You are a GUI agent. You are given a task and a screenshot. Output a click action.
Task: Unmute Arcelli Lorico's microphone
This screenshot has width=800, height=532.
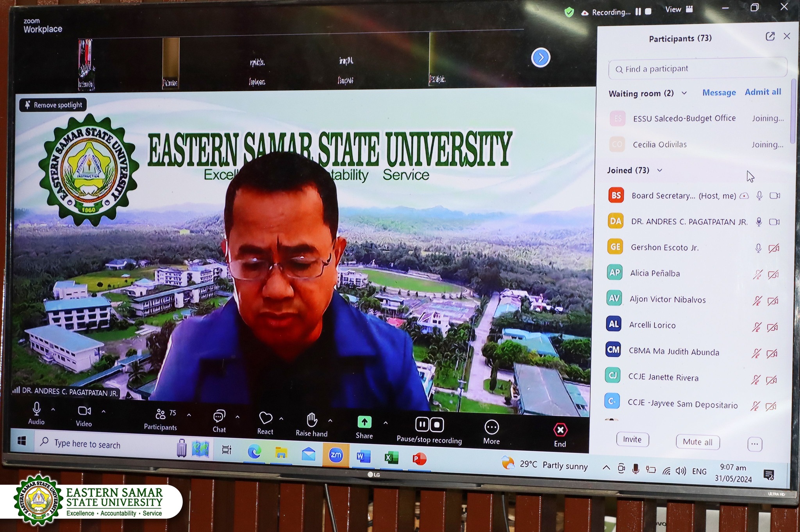click(757, 327)
